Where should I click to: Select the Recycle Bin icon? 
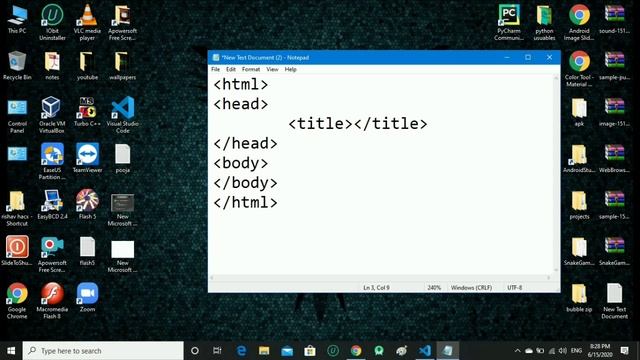coord(17,66)
